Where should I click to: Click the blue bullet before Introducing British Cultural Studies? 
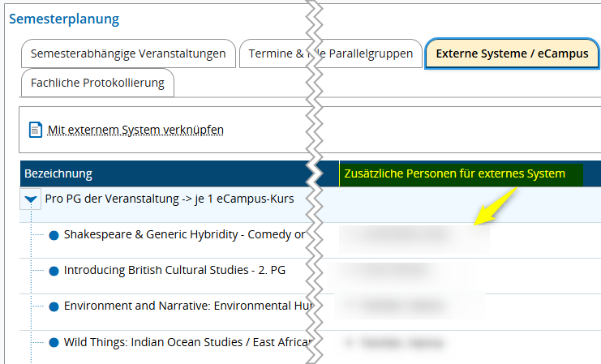(54, 271)
